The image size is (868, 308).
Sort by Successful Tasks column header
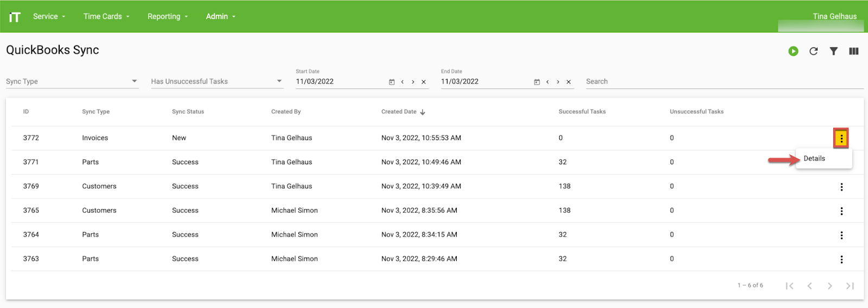[x=582, y=112]
